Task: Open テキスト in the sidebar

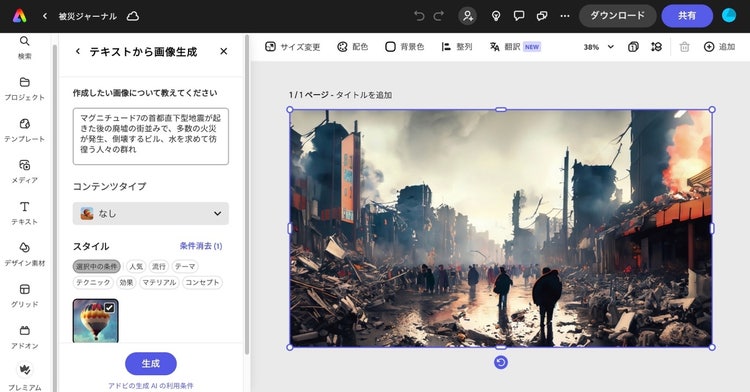Action: [x=24, y=213]
